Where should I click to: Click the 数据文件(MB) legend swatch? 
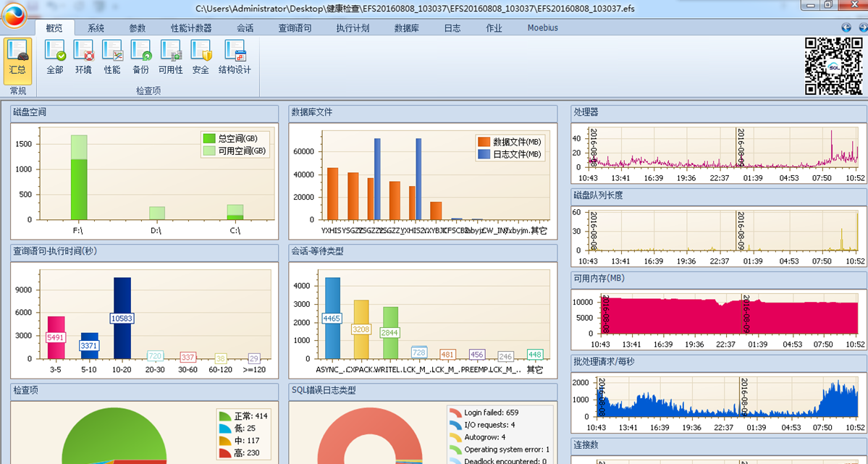point(484,142)
